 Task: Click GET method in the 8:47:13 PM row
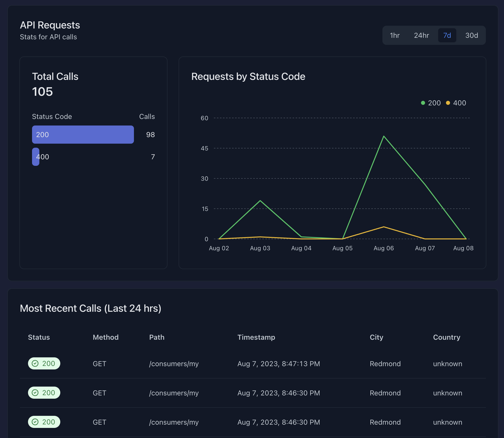[99, 364]
